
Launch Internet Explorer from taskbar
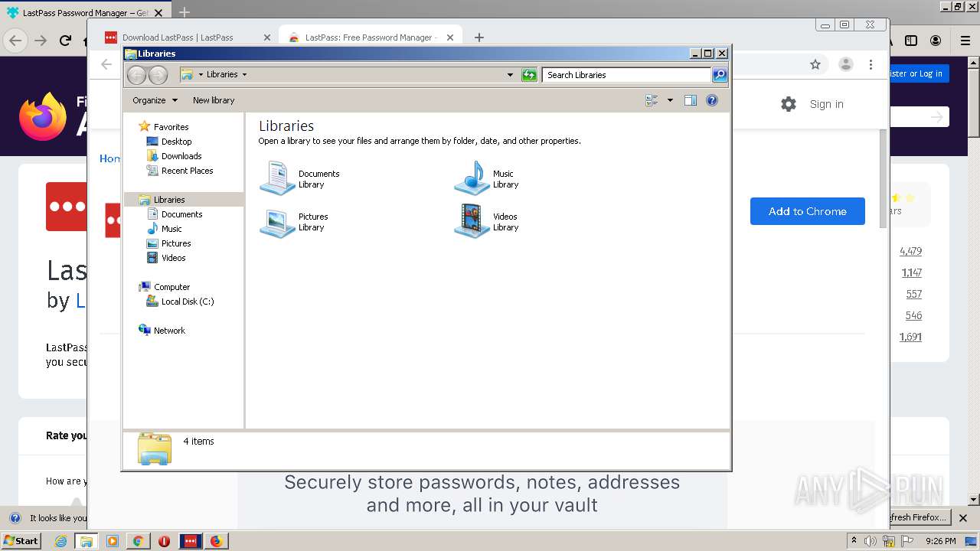[x=60, y=541]
